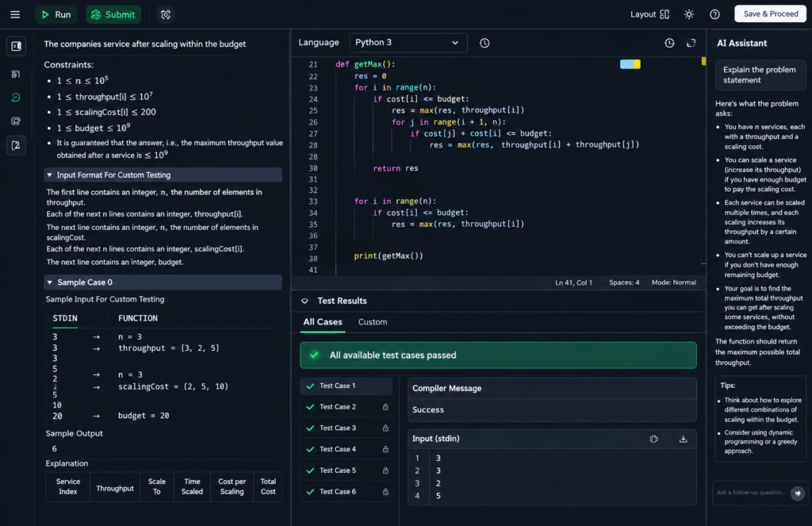Expand the code editor to fullscreen

[x=691, y=43]
